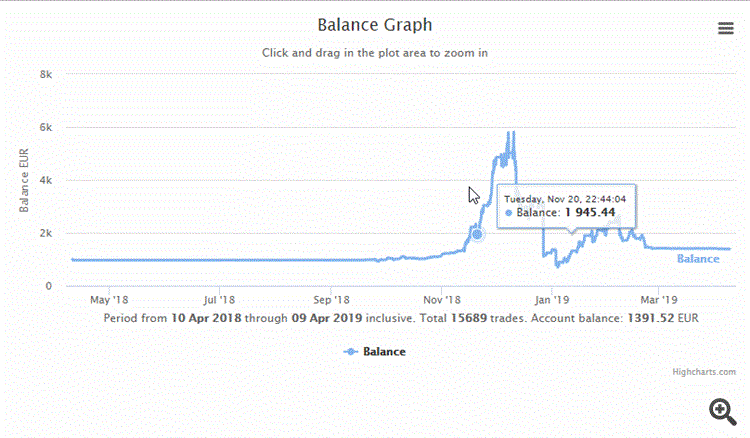This screenshot has width=750, height=438.
Task: Click the 8k y-axis label
Action: click(46, 74)
